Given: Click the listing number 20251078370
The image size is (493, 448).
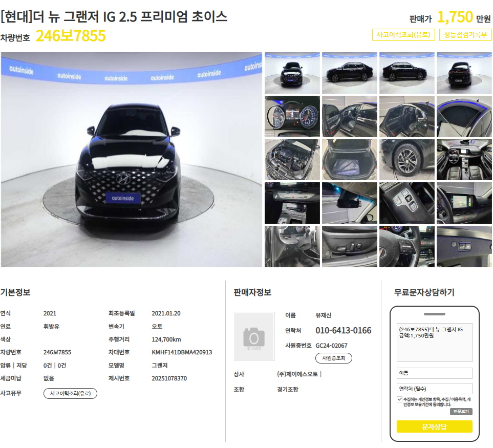Looking at the screenshot, I should pos(169,378).
